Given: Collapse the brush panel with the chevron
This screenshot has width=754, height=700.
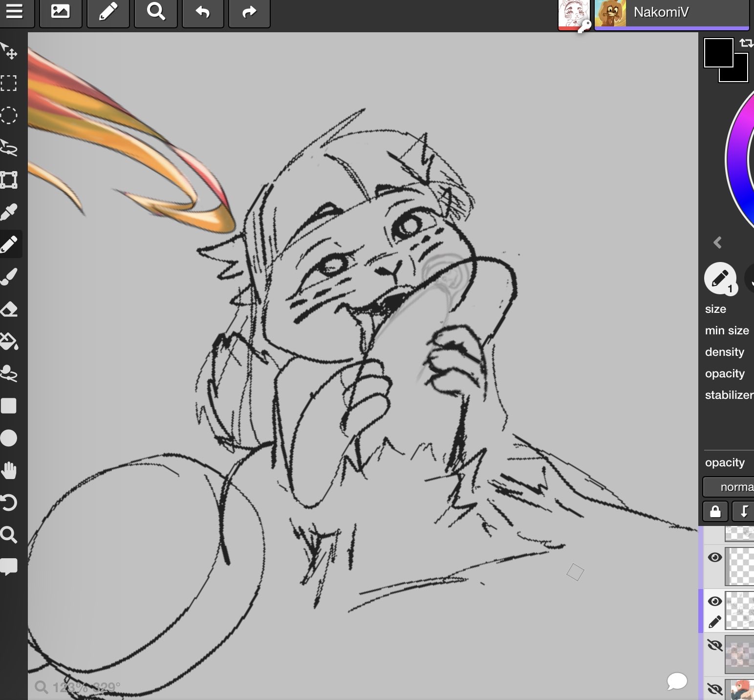Looking at the screenshot, I should (717, 242).
